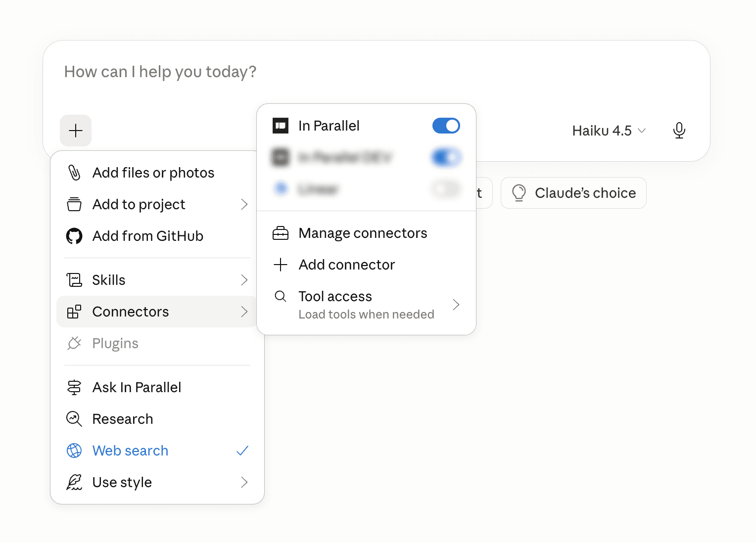Click the In Parallel connector logo
This screenshot has height=543, width=756.
click(281, 126)
